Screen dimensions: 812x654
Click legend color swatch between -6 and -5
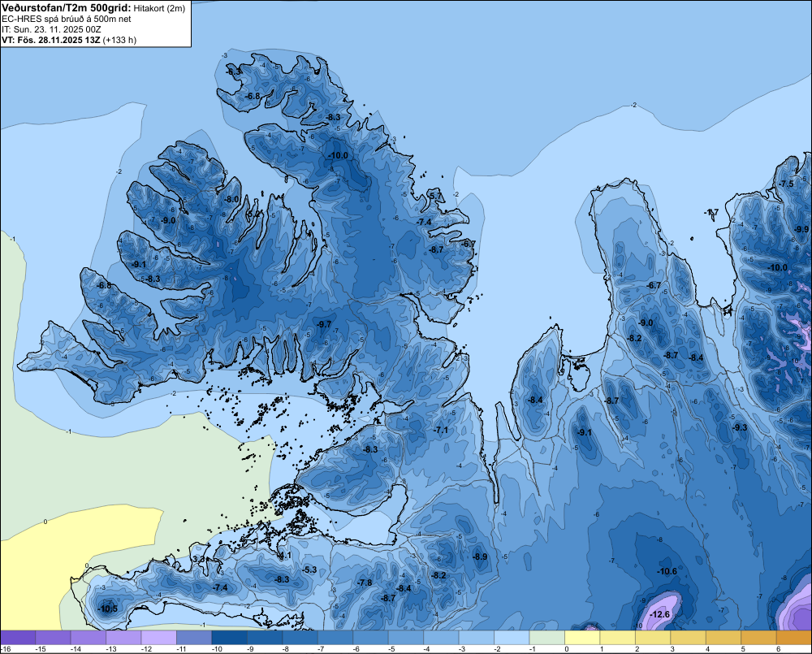coord(371,638)
